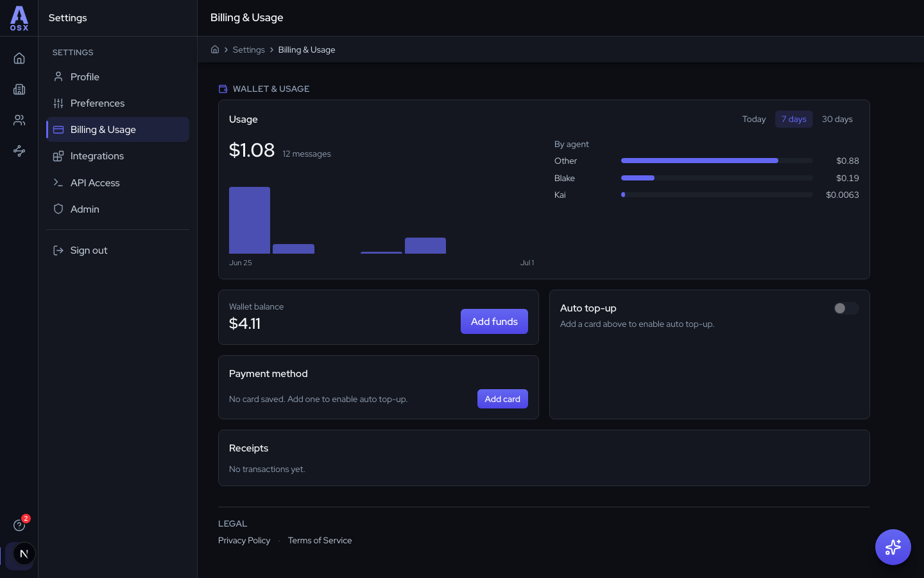
Task: Click the API Access terminal icon
Action: 58,182
